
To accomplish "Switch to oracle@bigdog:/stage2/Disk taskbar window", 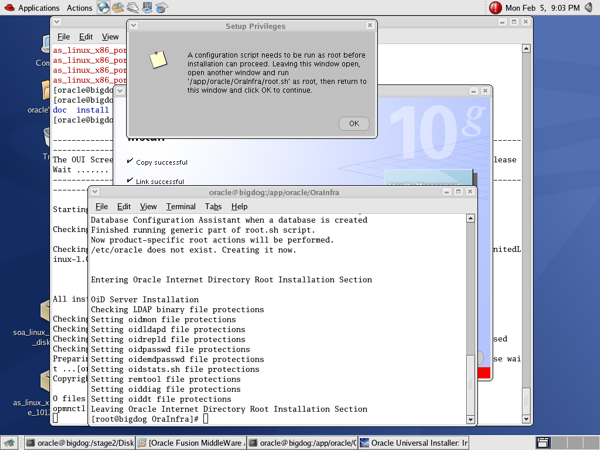I will 80,443.
